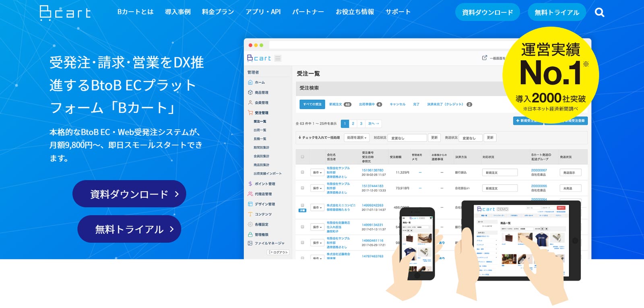Open 操作 dropdown for order 15196138780
The width and height of the screenshot is (644, 308).
coord(318,172)
